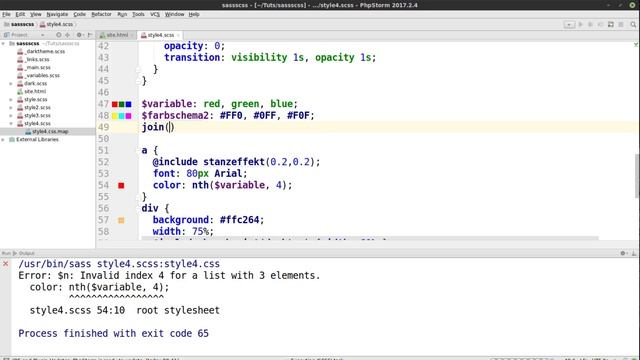Place cursor on join( line 49
640x360 pixels.
point(158,127)
